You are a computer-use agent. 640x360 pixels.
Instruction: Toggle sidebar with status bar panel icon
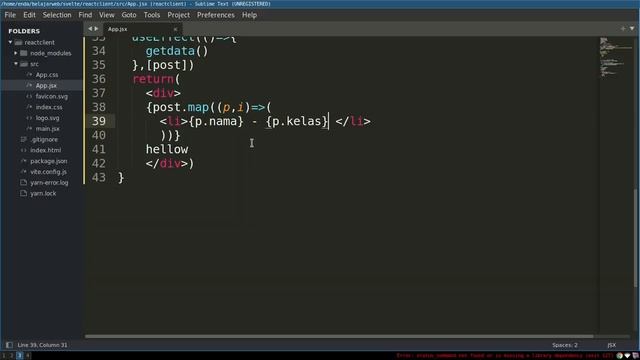(x=9, y=345)
